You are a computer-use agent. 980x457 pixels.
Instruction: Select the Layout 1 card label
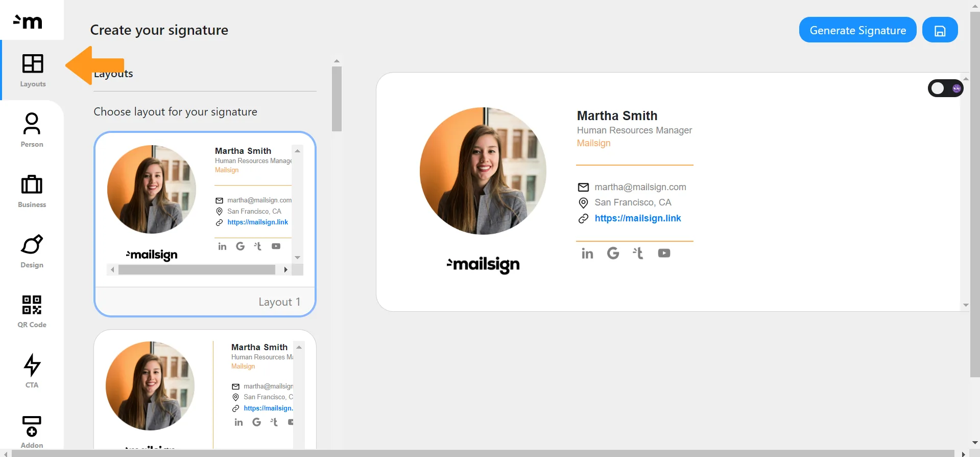(279, 302)
